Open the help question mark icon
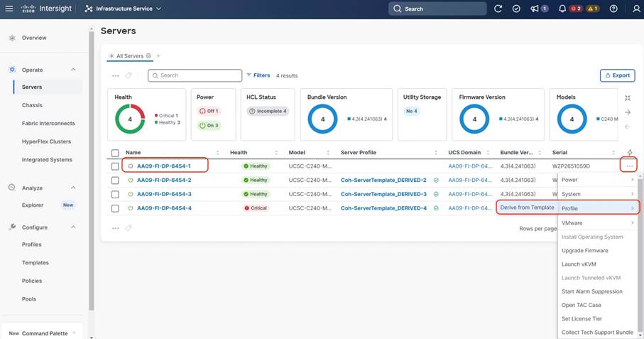 [x=613, y=9]
